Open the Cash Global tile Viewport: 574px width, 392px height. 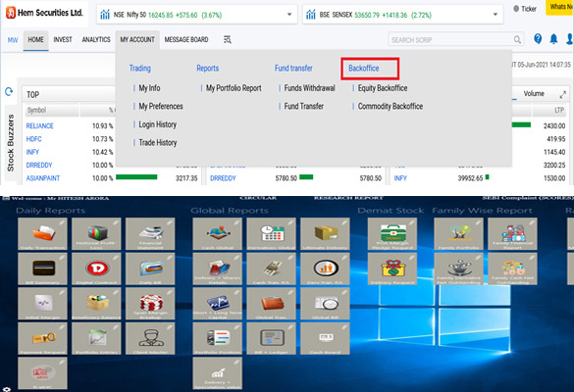click(x=218, y=233)
